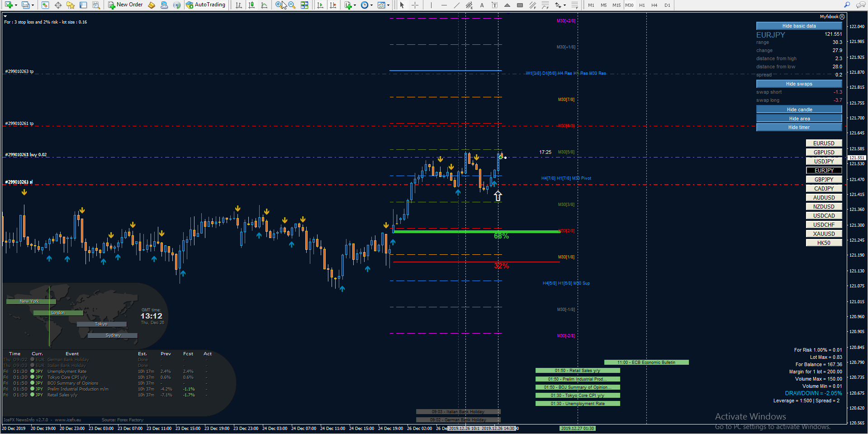Expand the Templates dropdown
This screenshot has height=434, width=868.
pos(388,5)
